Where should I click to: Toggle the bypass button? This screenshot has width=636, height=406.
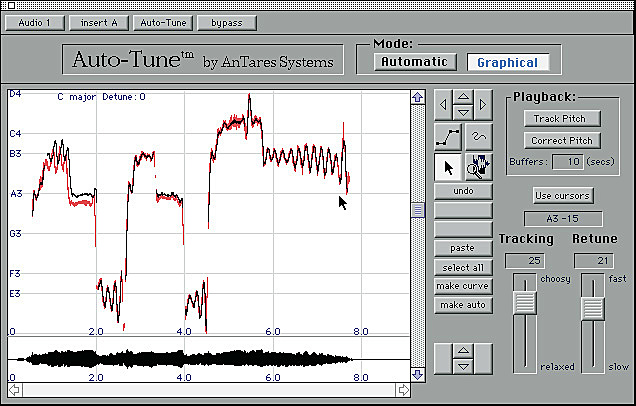coord(227,23)
